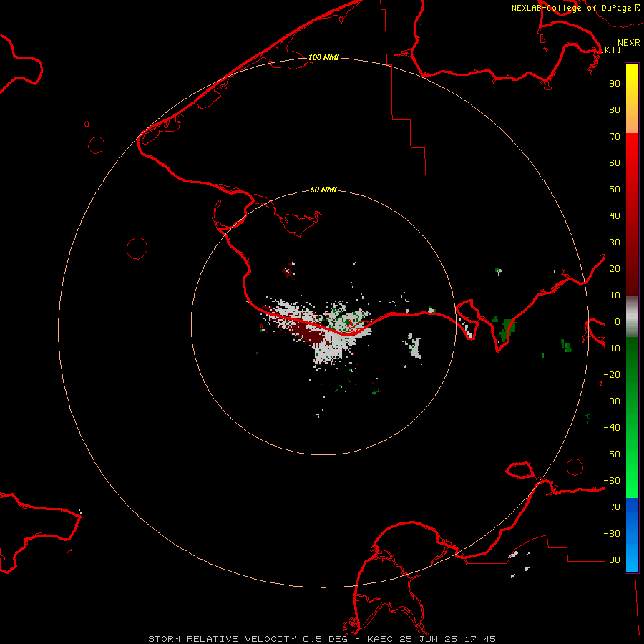Select the storm relative velocity caption text
644x644 pixels.
pyautogui.click(x=321, y=639)
